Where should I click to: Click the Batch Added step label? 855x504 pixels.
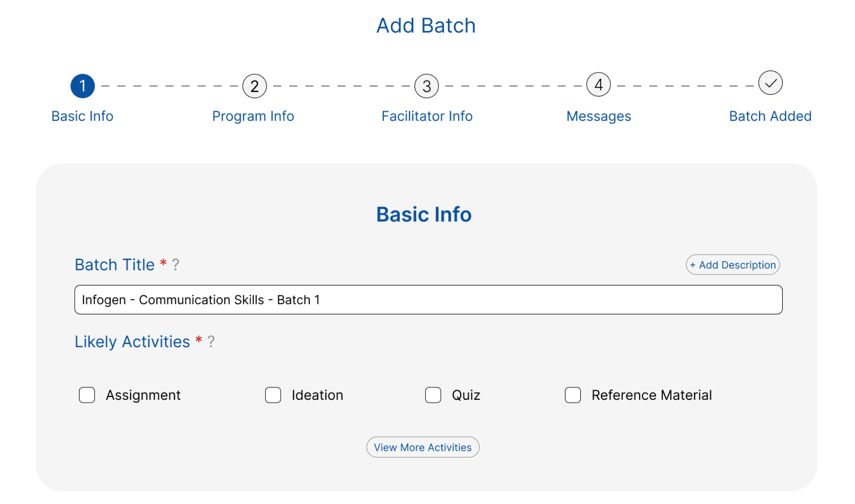[770, 116]
